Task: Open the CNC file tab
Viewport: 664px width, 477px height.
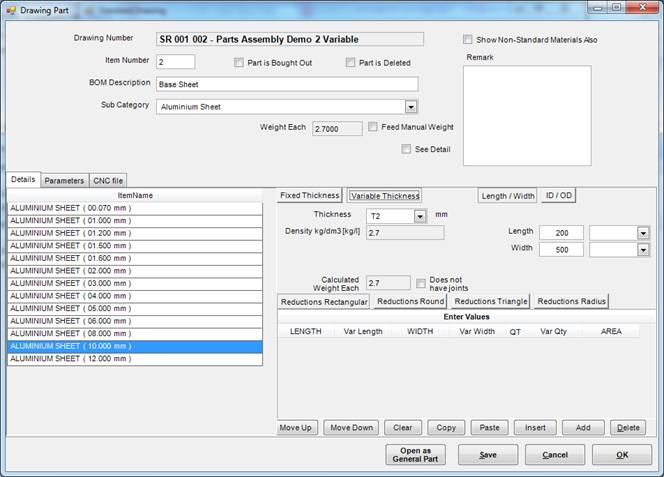Action: pos(108,181)
